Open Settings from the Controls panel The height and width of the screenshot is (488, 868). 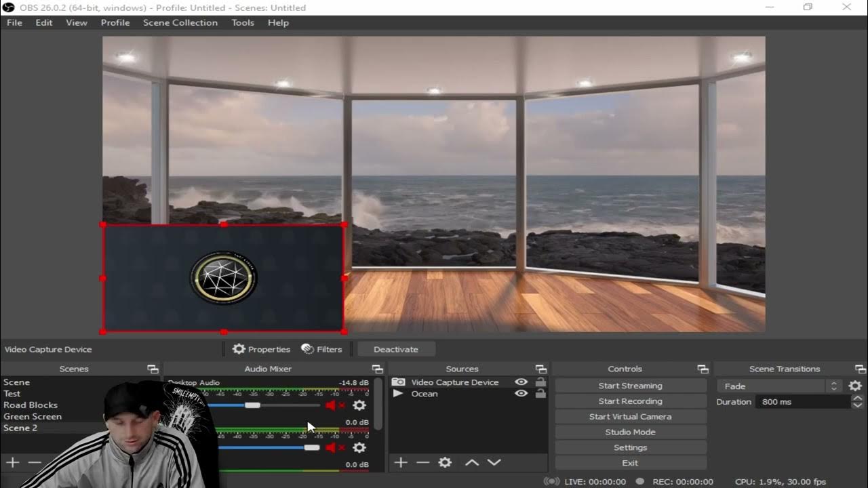pyautogui.click(x=631, y=447)
